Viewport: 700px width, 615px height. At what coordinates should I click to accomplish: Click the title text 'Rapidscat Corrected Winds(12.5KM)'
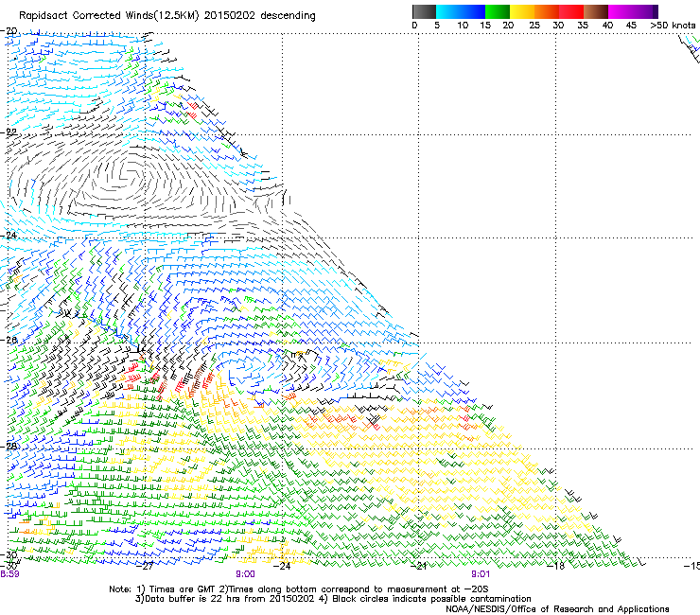pos(109,15)
